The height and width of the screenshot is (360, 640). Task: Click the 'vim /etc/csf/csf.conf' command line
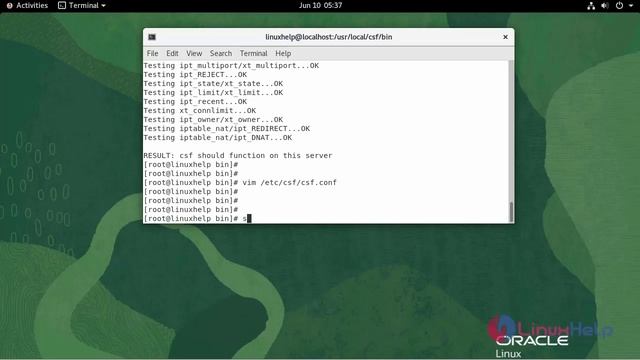240,182
